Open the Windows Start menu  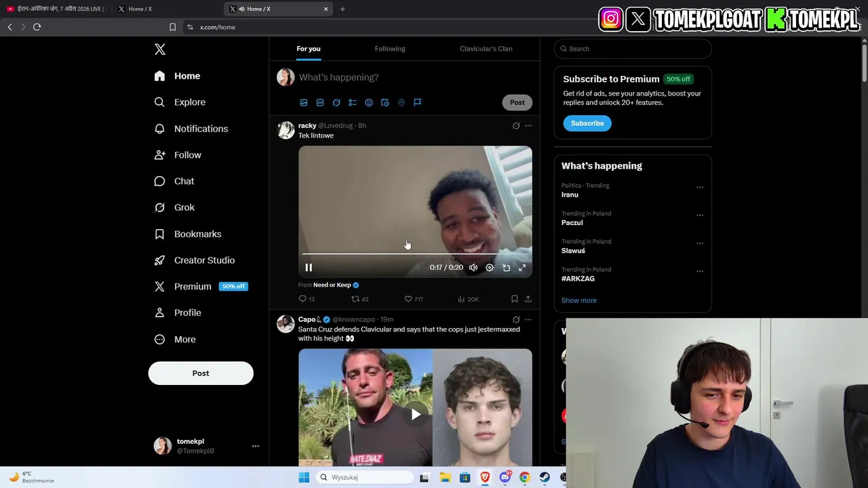coord(304,477)
